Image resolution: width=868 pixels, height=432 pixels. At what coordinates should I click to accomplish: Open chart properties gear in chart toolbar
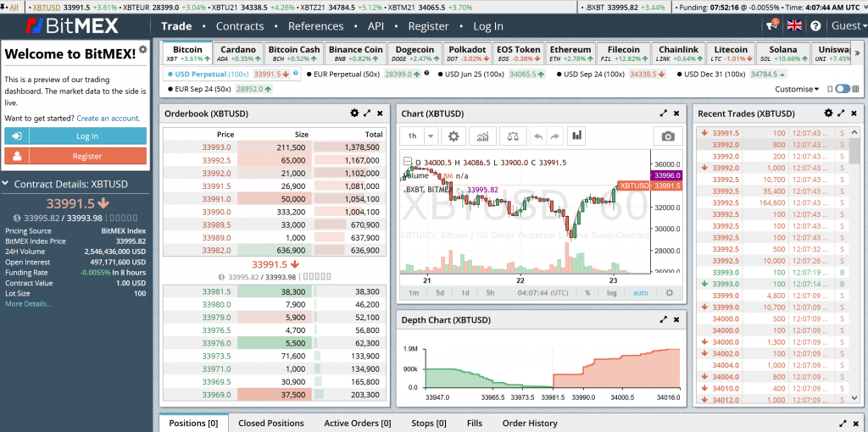453,136
